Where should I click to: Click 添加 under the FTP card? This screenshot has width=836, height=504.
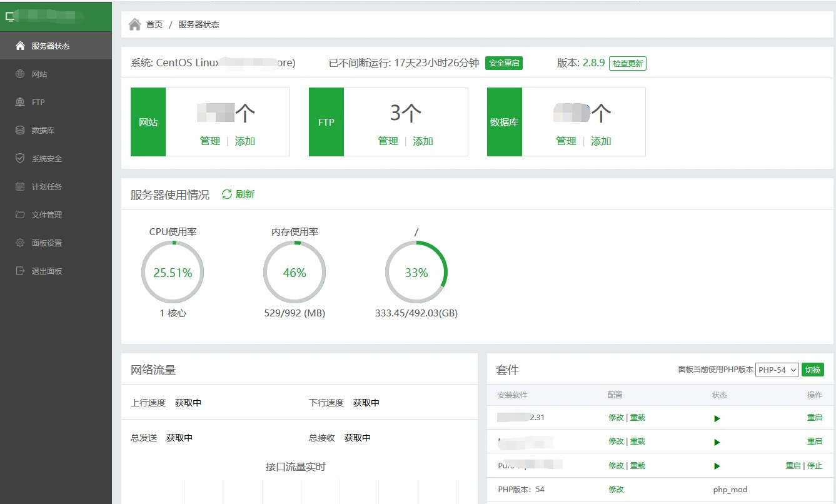tap(423, 141)
